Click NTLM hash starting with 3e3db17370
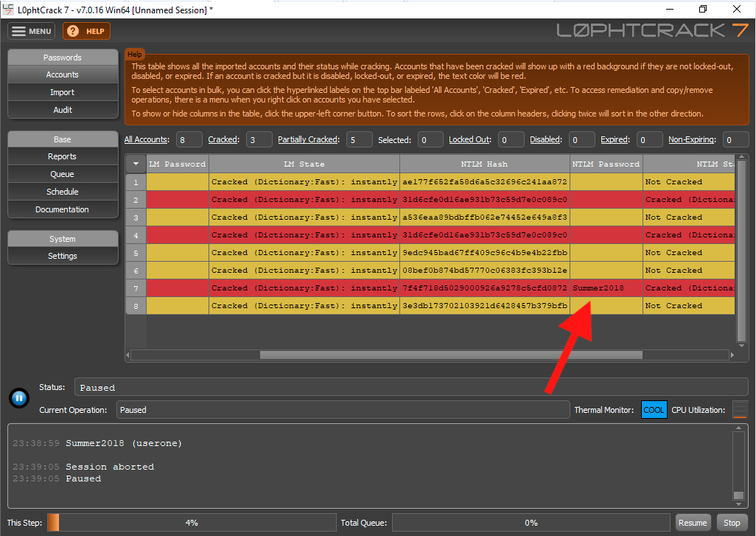This screenshot has height=536, width=756. [485, 306]
